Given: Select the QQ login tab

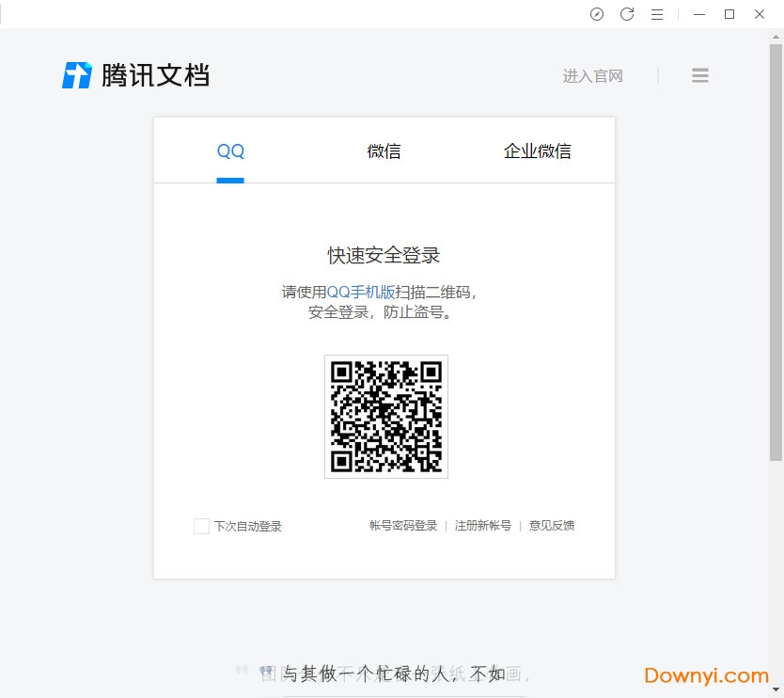Looking at the screenshot, I should coord(230,151).
